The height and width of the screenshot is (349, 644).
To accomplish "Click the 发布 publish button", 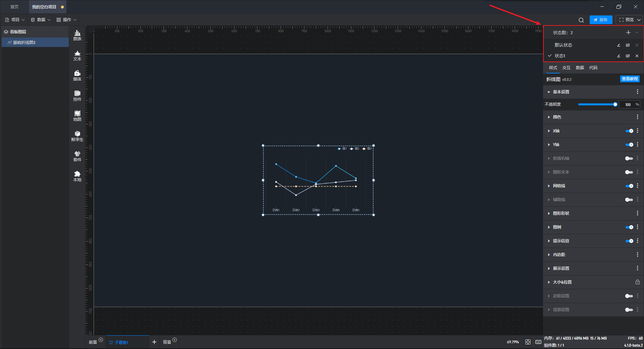I will point(601,20).
